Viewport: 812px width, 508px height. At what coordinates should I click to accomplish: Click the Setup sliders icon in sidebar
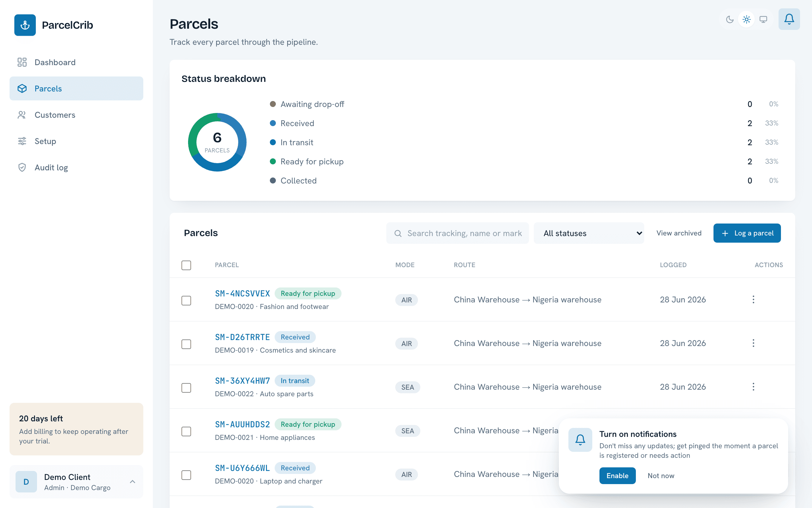pos(22,141)
